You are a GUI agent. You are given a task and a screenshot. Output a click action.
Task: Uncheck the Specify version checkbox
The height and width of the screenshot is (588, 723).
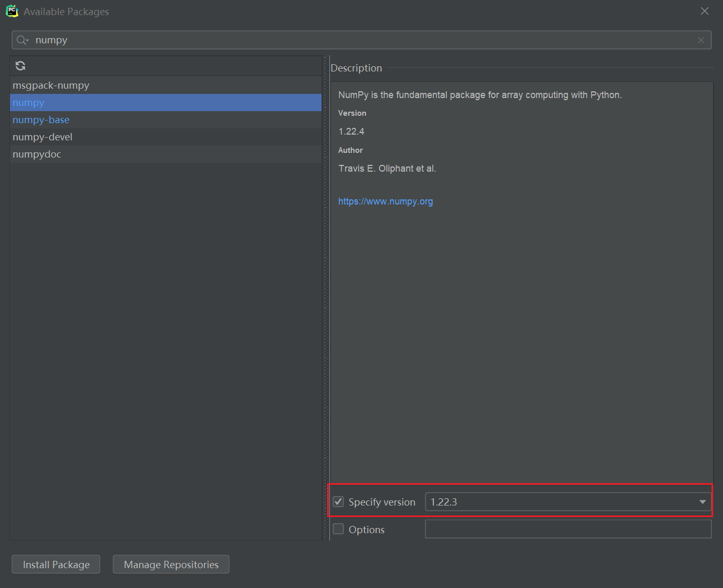[x=338, y=502]
